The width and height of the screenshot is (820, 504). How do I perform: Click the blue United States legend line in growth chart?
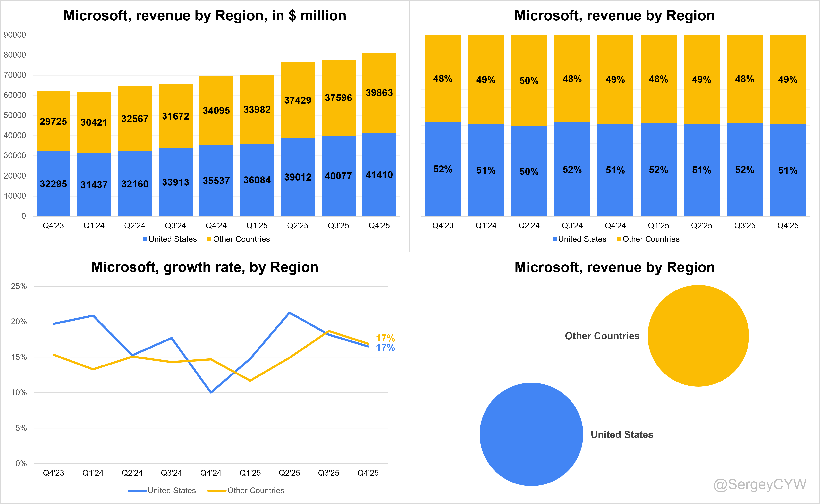pyautogui.click(x=137, y=491)
